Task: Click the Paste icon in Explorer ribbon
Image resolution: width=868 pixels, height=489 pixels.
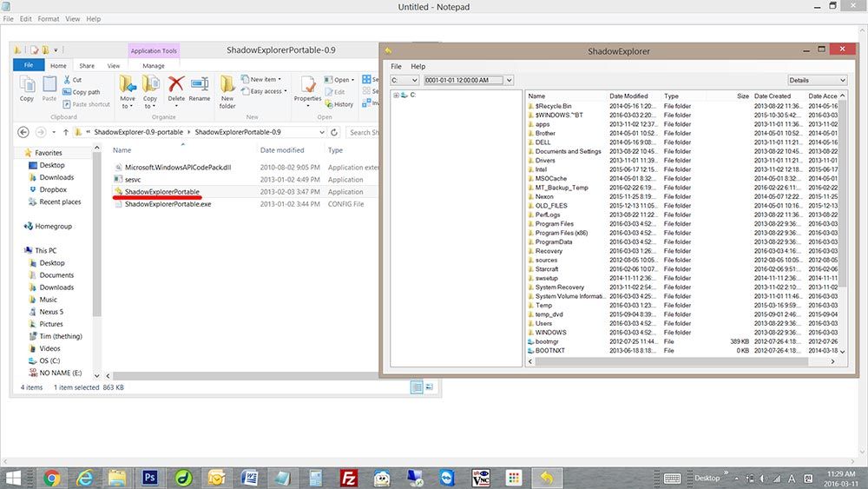Action: [x=49, y=89]
